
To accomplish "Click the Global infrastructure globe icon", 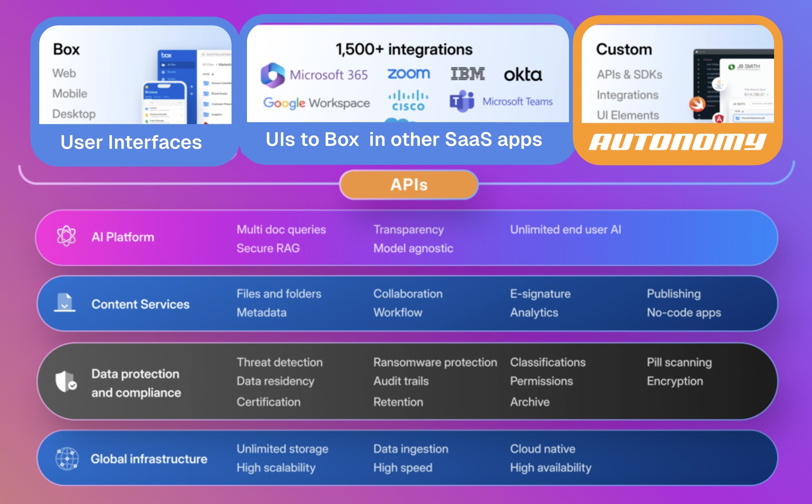I will coord(67,458).
